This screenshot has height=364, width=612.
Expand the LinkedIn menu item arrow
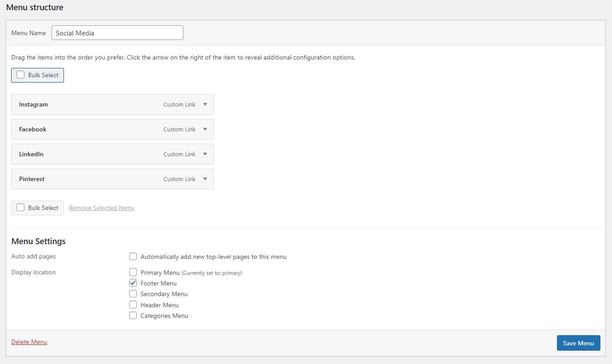click(x=205, y=154)
